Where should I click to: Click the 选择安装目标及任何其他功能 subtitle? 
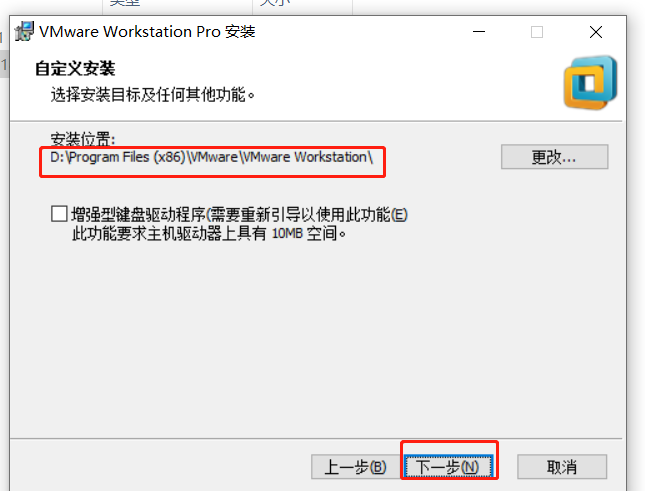point(153,95)
